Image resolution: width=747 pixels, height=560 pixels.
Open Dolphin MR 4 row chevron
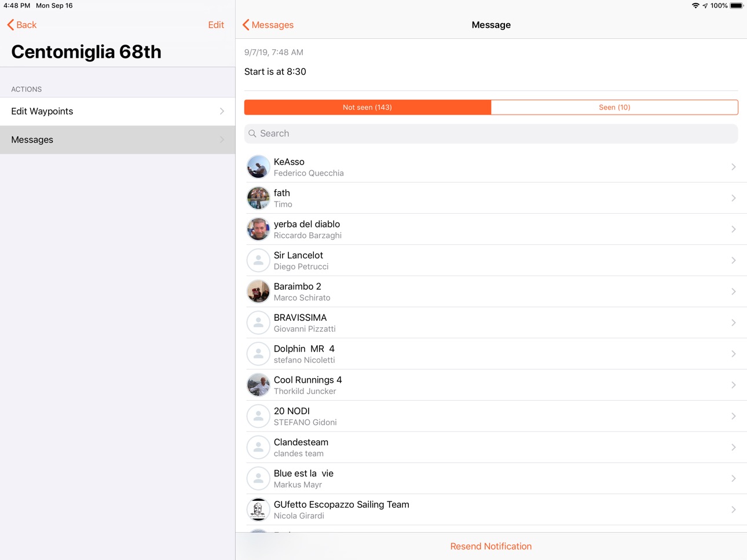click(x=734, y=354)
